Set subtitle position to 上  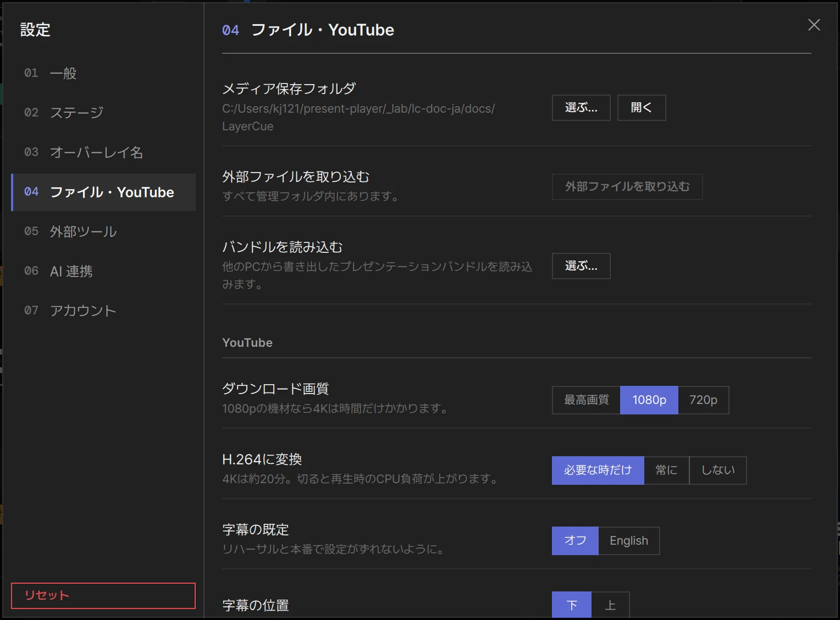(x=610, y=605)
